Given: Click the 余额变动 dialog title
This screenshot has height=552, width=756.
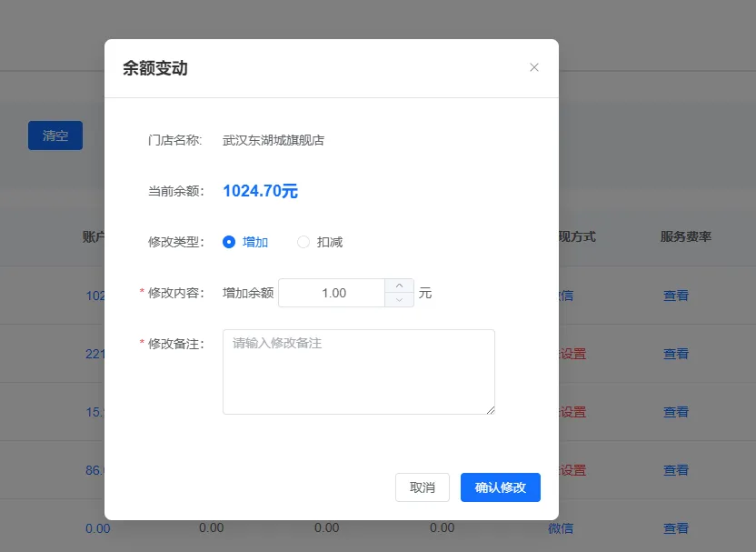Looking at the screenshot, I should click(155, 68).
